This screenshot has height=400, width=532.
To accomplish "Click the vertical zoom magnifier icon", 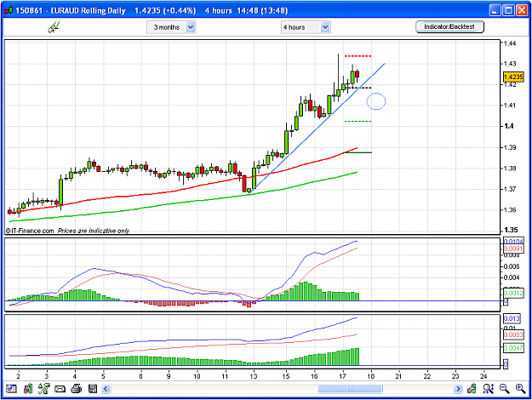I will (489, 388).
